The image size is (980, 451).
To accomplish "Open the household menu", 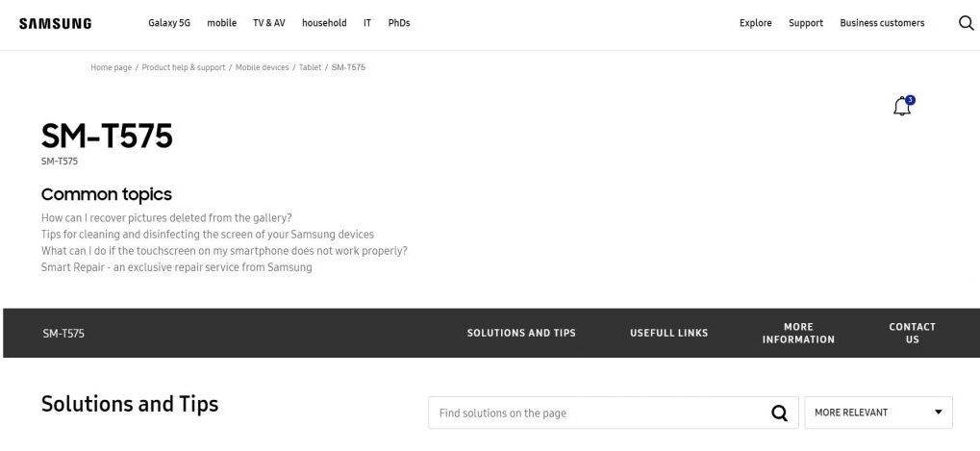I will (324, 23).
